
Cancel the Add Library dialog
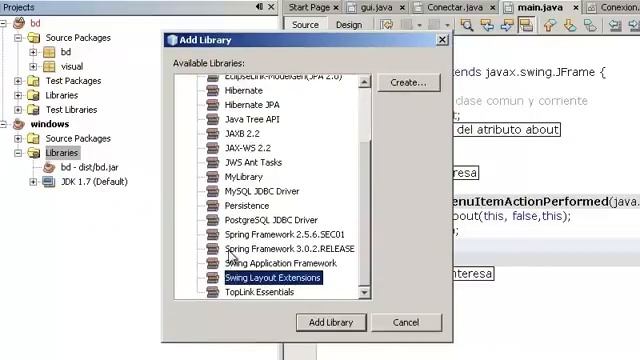coord(406,322)
